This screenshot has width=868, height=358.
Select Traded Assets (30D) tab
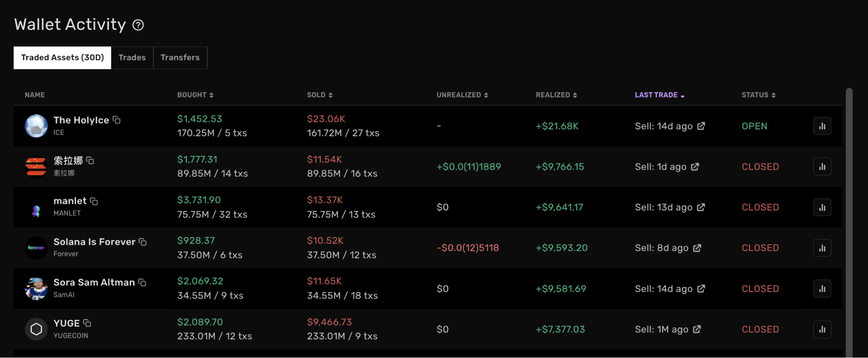click(63, 58)
